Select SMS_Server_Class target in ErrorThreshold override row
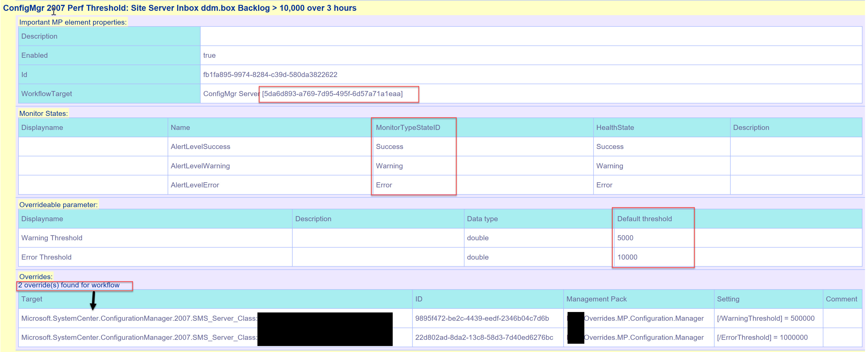 pos(139,338)
